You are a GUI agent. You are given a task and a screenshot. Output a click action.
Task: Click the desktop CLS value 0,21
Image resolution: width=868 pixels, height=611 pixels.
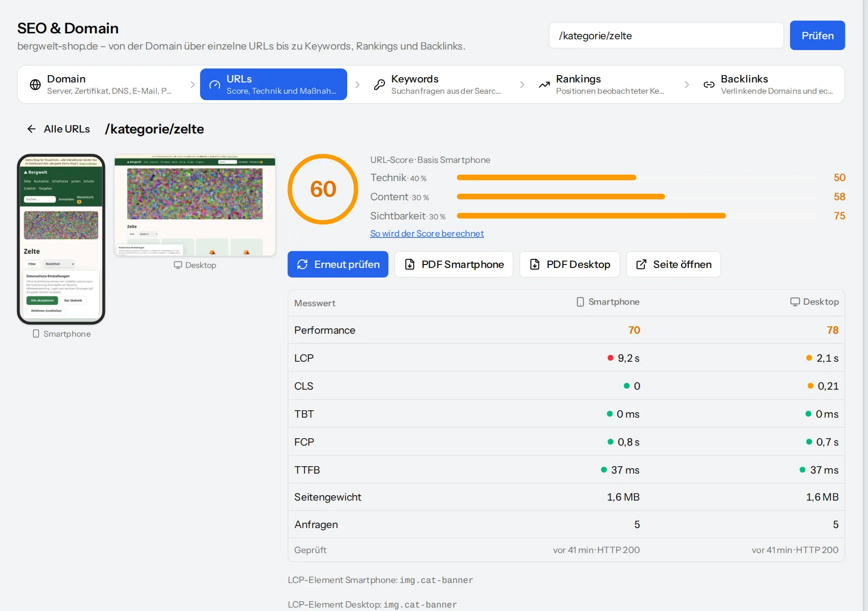[828, 386]
